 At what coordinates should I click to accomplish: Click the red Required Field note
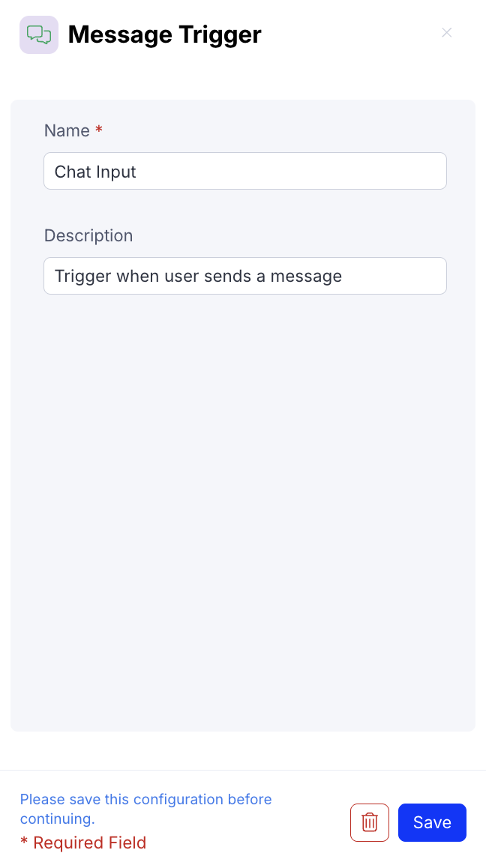[83, 843]
